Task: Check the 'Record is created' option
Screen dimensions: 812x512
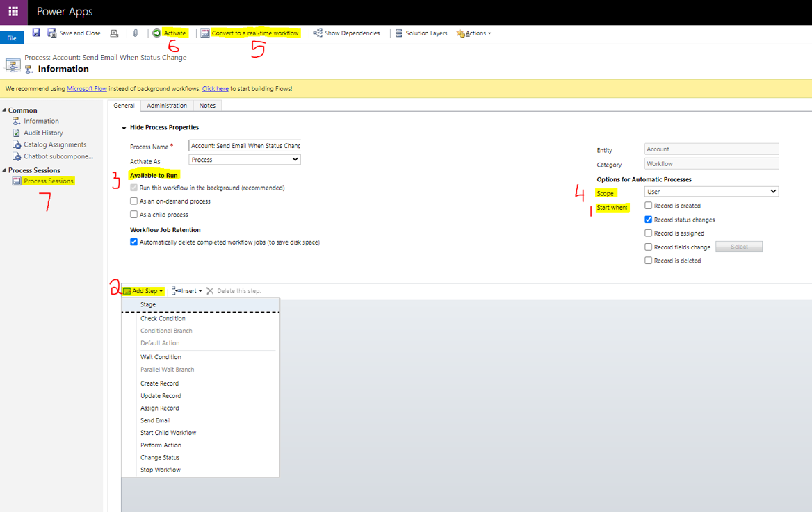Action: pyautogui.click(x=648, y=206)
